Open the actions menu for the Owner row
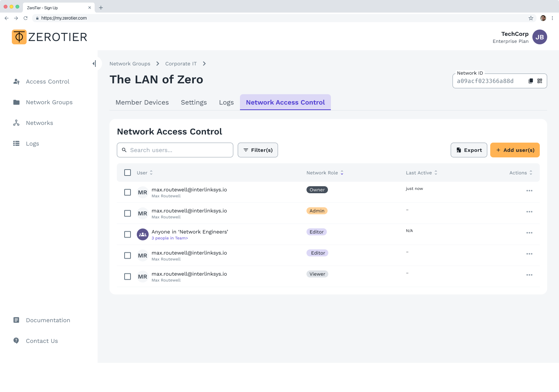559x392 pixels. [x=529, y=191]
